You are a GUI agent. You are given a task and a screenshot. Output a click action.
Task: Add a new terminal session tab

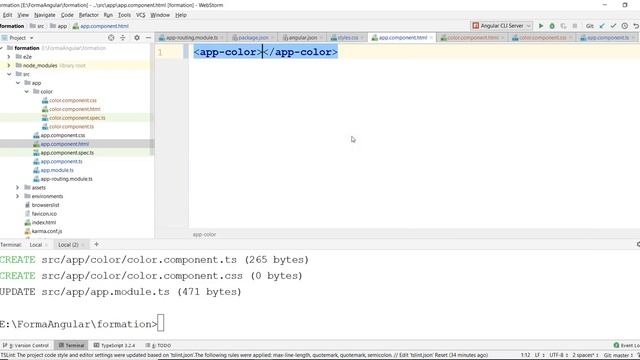[x=96, y=244]
